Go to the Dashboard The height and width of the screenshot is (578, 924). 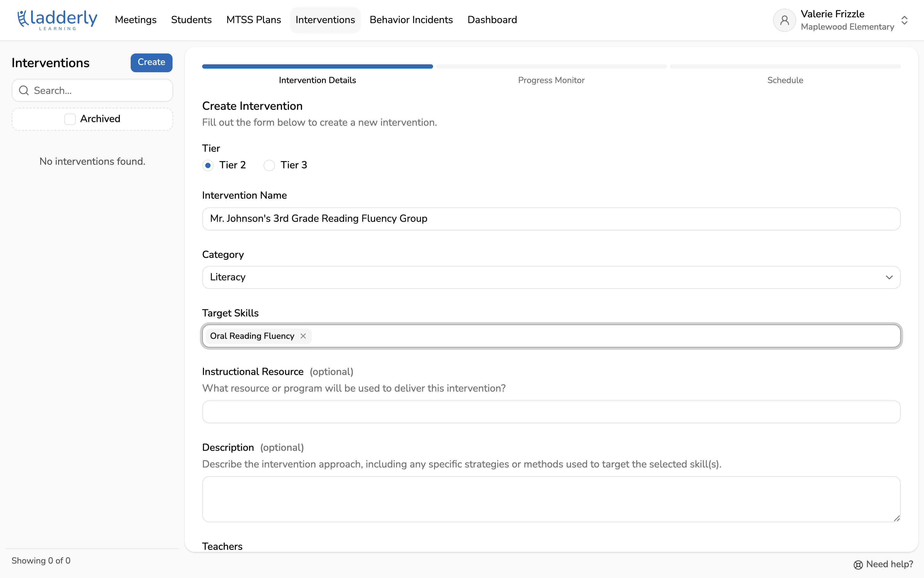pyautogui.click(x=492, y=20)
